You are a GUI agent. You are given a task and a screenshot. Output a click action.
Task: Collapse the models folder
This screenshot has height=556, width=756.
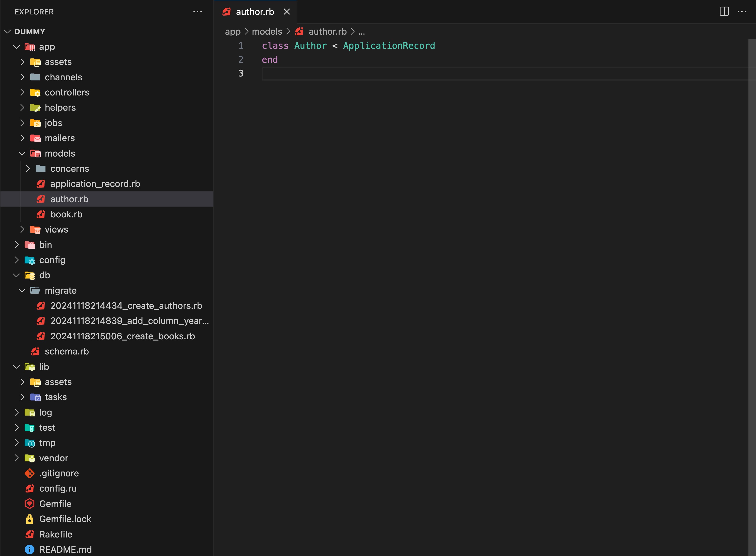click(22, 153)
